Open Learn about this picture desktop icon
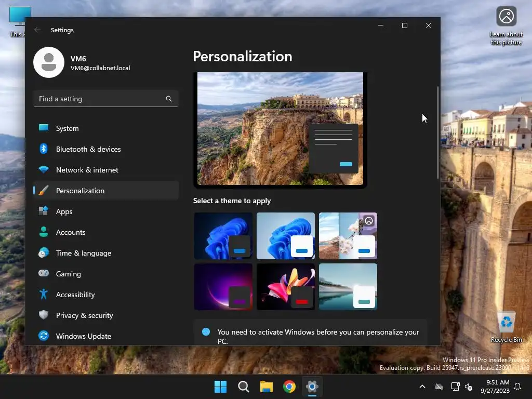This screenshot has height=399, width=532. pyautogui.click(x=506, y=26)
